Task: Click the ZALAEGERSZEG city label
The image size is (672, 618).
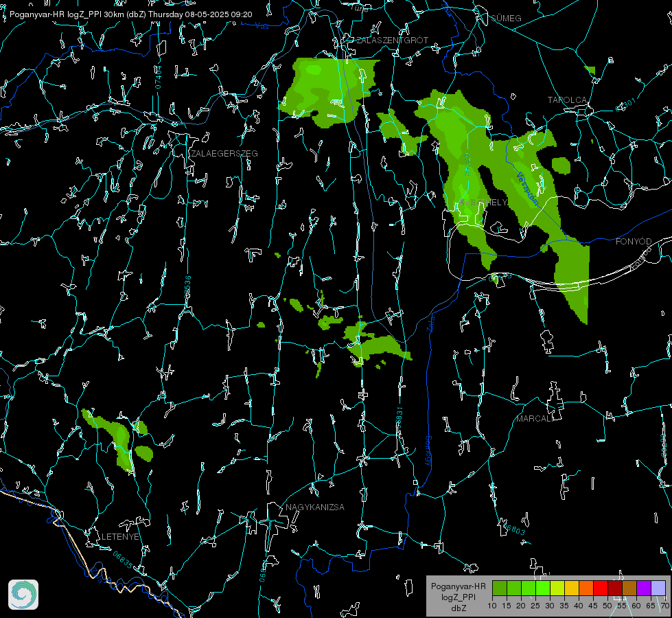Action: tap(224, 153)
